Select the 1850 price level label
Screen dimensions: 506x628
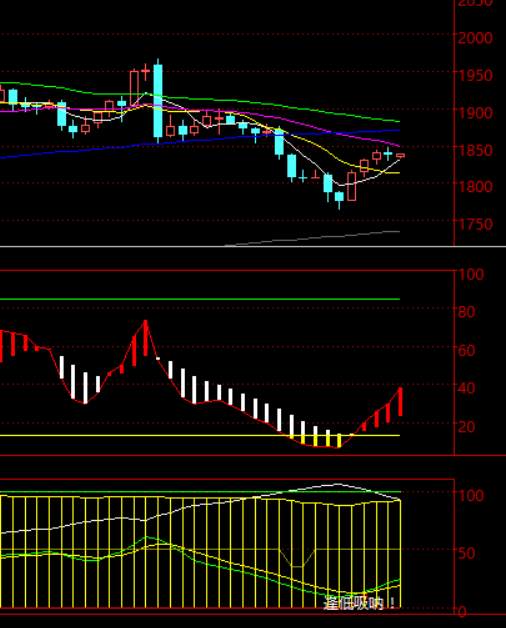point(475,150)
